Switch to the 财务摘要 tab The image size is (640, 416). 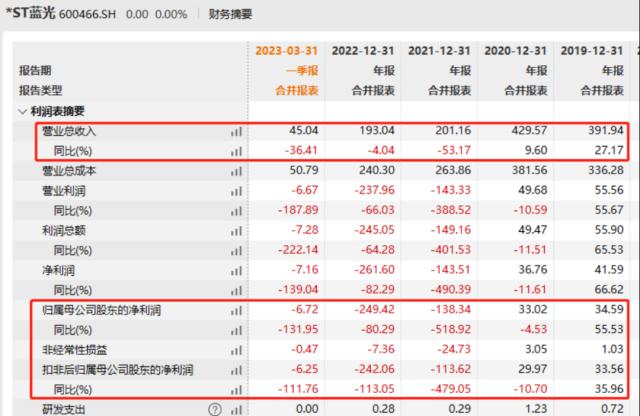pos(231,15)
